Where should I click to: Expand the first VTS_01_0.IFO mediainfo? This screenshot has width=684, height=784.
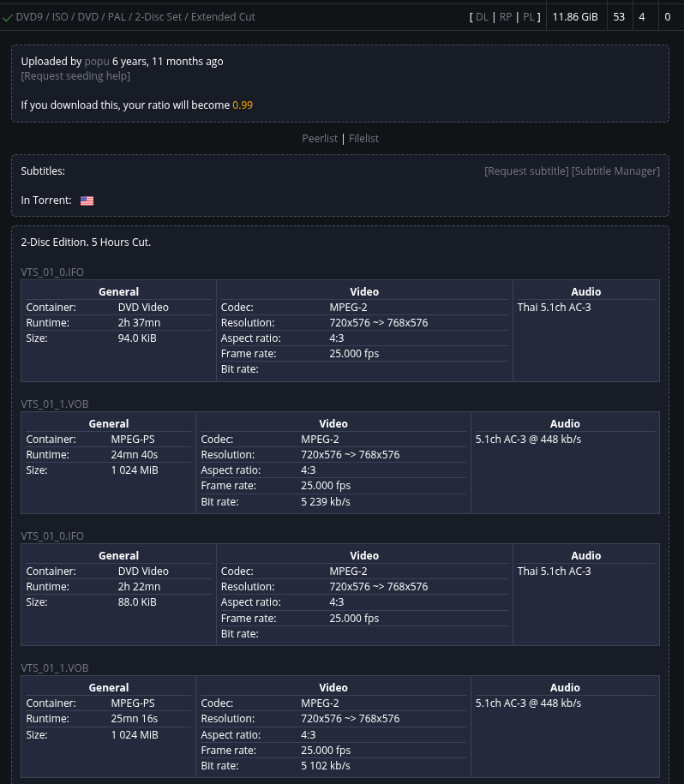(52, 272)
